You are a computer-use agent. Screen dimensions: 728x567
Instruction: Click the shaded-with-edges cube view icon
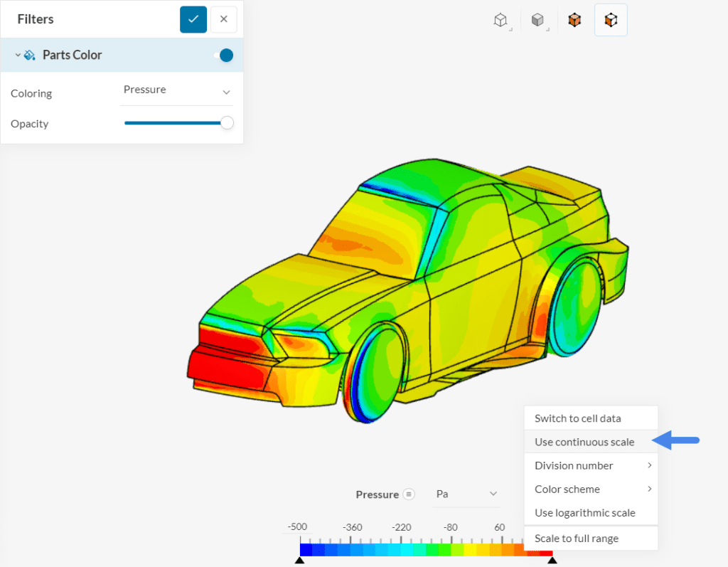pos(574,21)
